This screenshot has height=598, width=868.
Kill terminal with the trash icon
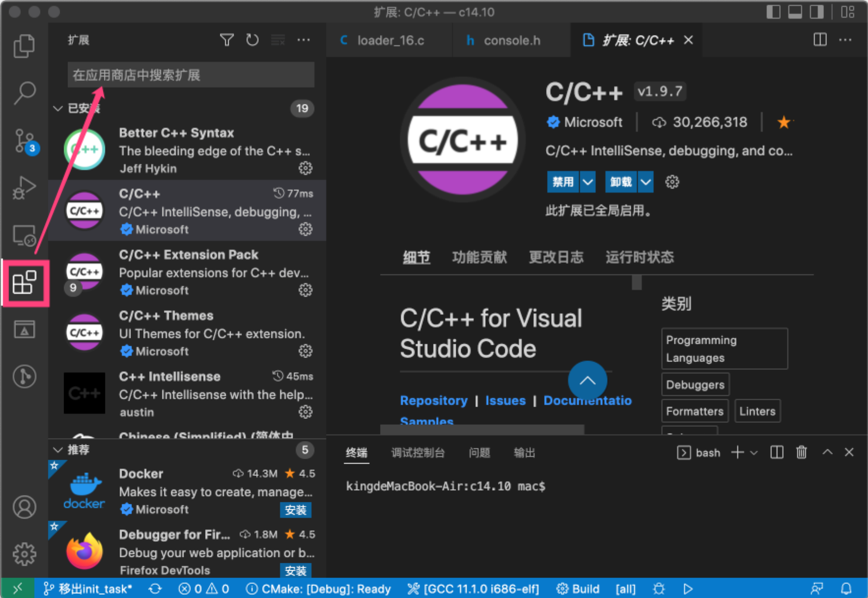tap(801, 452)
